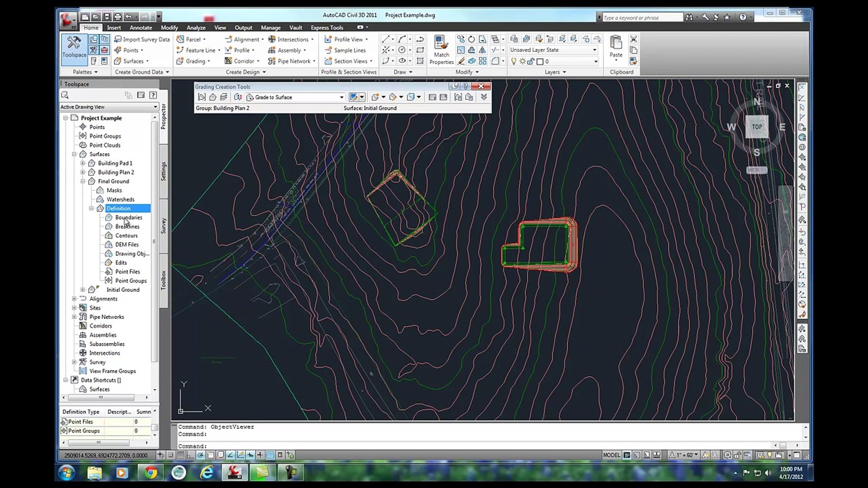Open the Unsaved Layer State dropdown
Viewport: 868px width, 488px height.
coord(594,50)
